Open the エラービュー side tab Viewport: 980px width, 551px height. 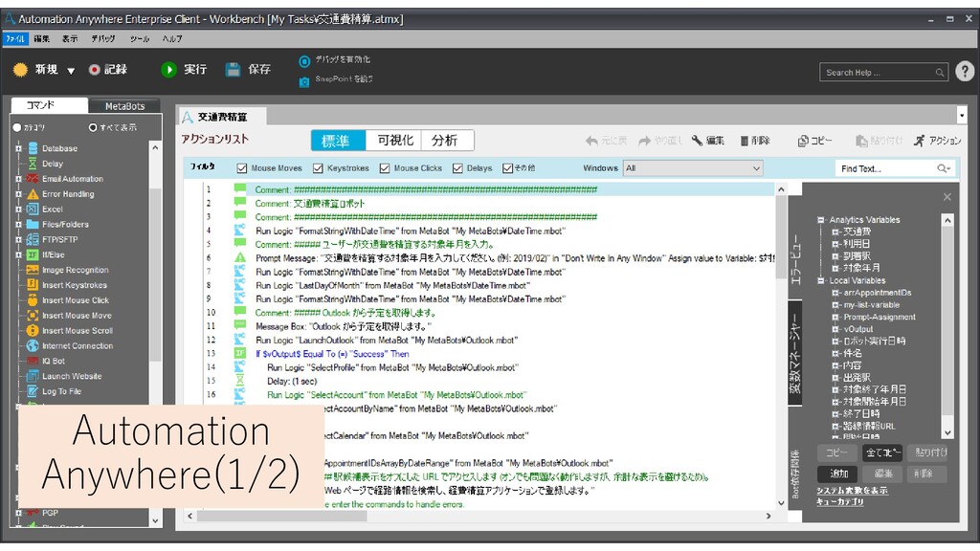(795, 259)
